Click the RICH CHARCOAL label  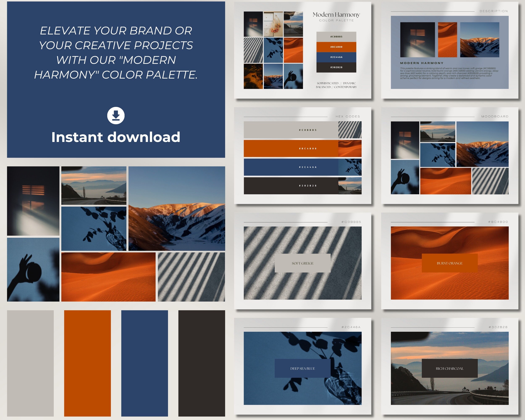(450, 368)
